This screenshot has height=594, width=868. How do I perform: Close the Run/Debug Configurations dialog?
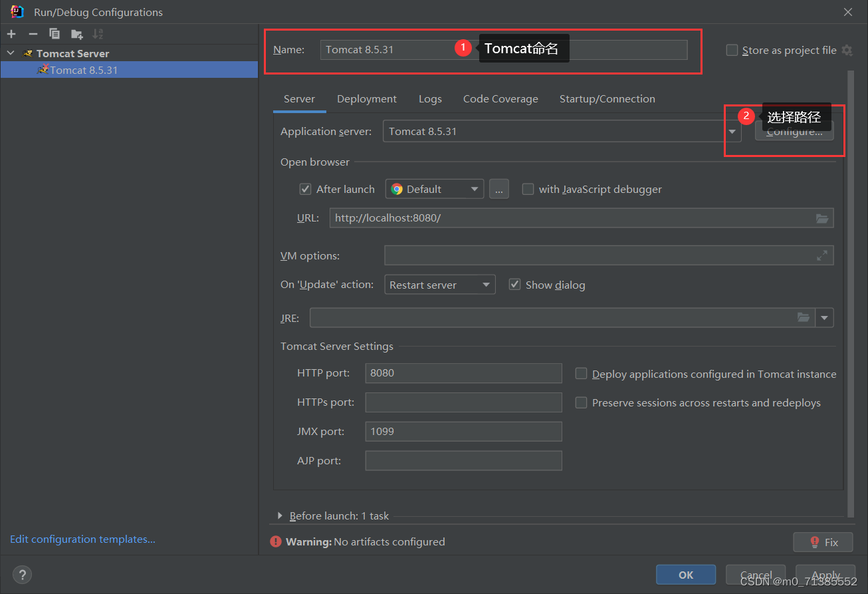pyautogui.click(x=848, y=12)
